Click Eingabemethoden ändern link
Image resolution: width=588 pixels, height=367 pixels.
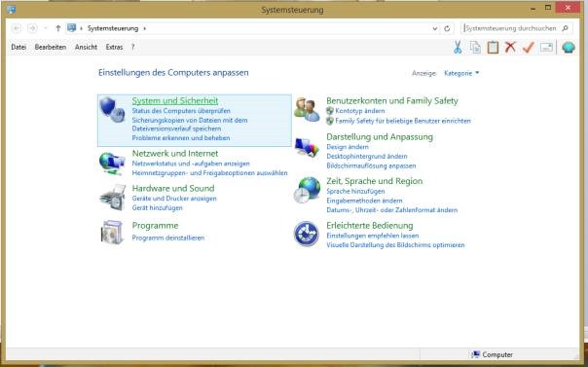(364, 201)
